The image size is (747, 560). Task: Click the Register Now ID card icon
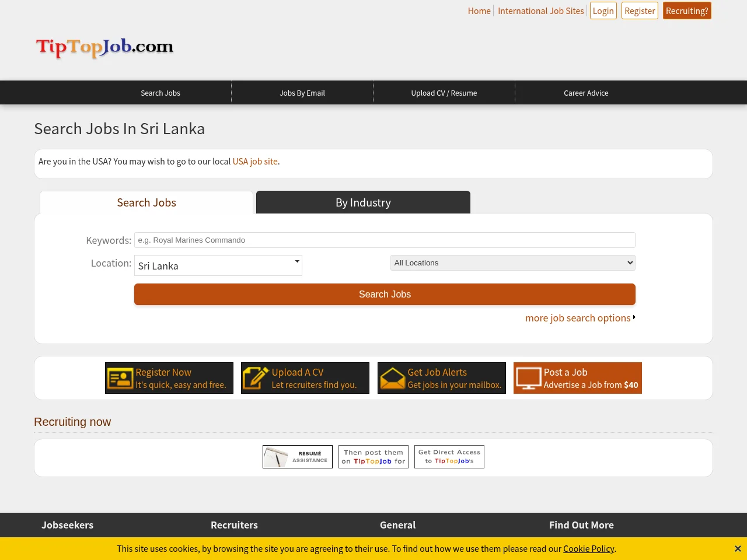pyautogui.click(x=120, y=378)
